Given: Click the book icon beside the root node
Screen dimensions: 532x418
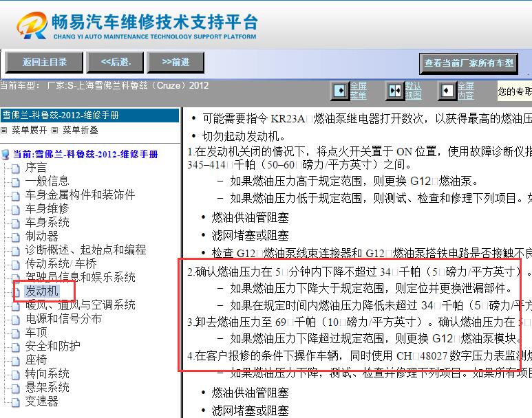Looking at the screenshot, I should pos(6,155).
